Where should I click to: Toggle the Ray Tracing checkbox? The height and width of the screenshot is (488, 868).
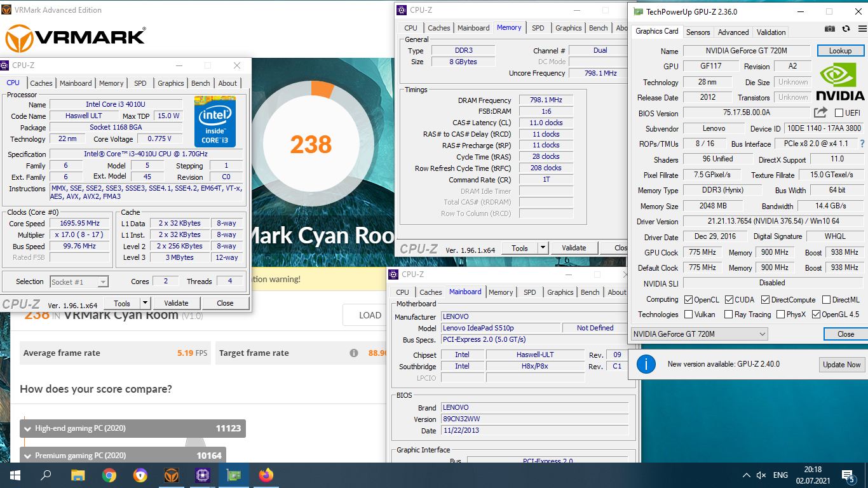[x=728, y=315]
